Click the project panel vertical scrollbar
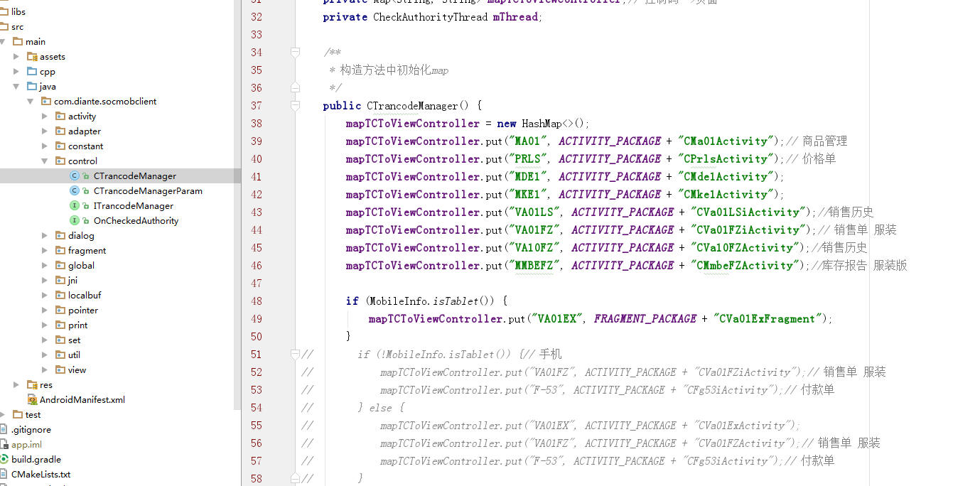980x486 pixels. click(x=237, y=213)
